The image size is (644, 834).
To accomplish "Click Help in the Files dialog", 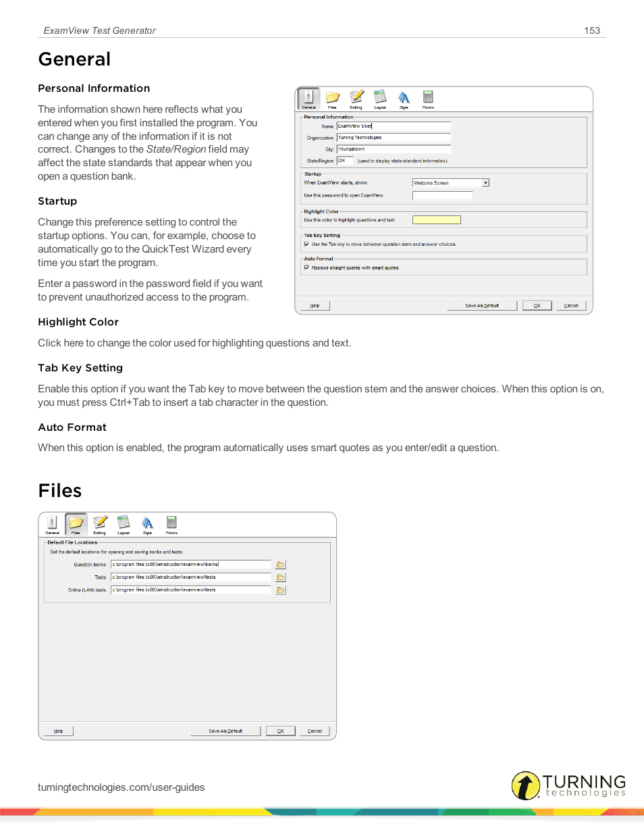I will point(58,731).
